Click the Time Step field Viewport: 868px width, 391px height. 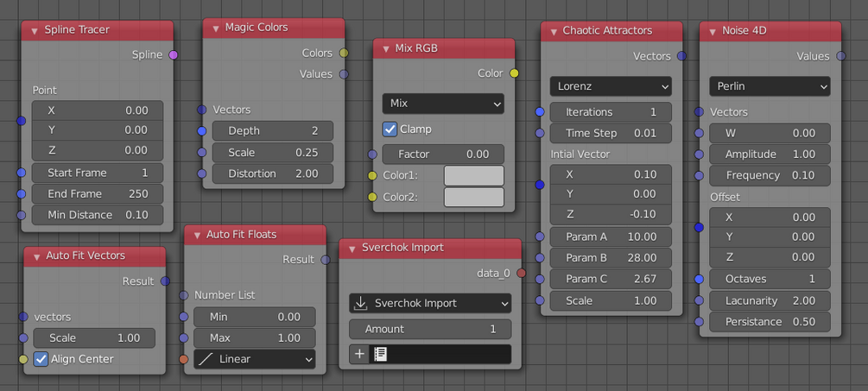coord(611,133)
